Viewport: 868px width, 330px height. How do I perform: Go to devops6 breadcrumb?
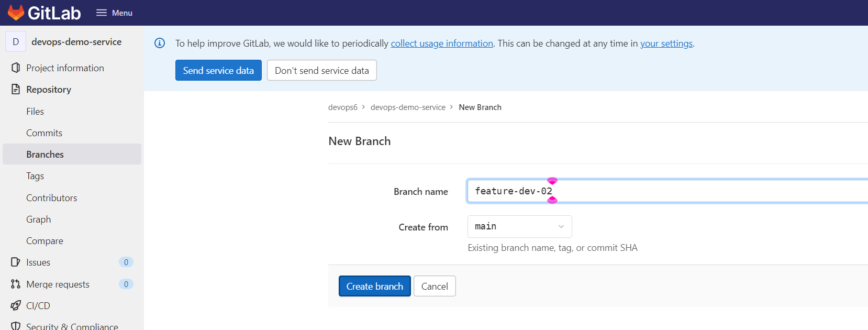[x=343, y=107]
